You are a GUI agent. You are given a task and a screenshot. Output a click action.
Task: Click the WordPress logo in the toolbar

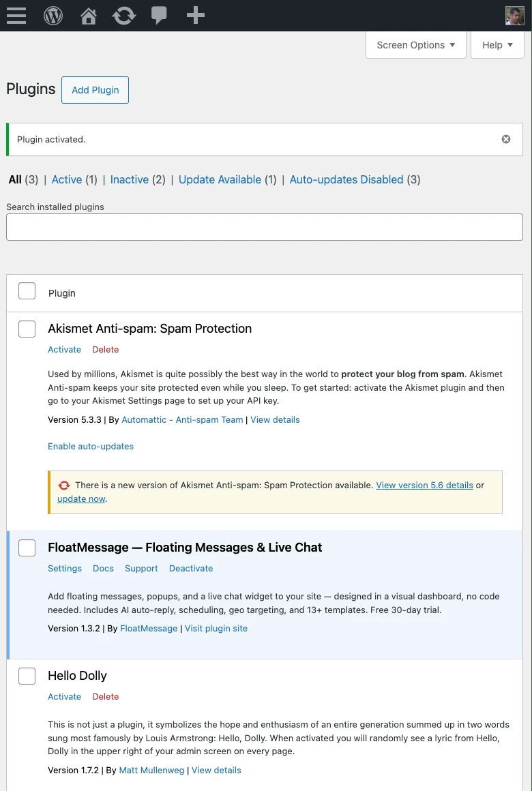53,15
